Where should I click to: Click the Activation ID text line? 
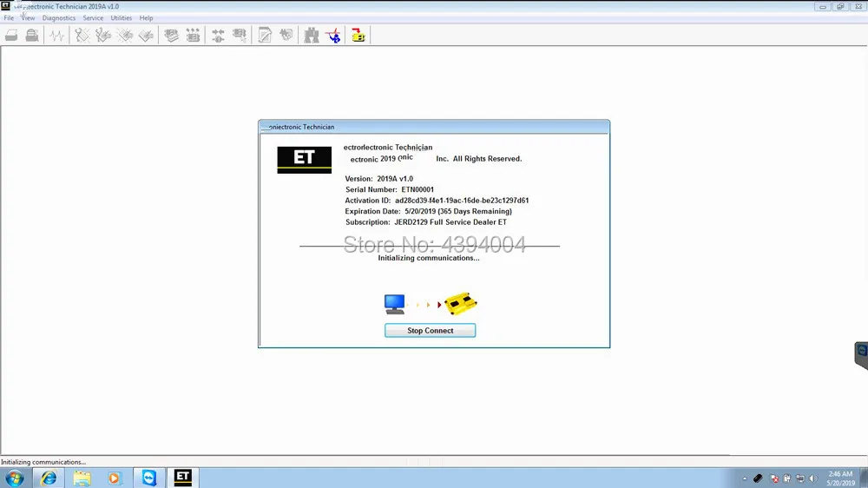click(437, 201)
